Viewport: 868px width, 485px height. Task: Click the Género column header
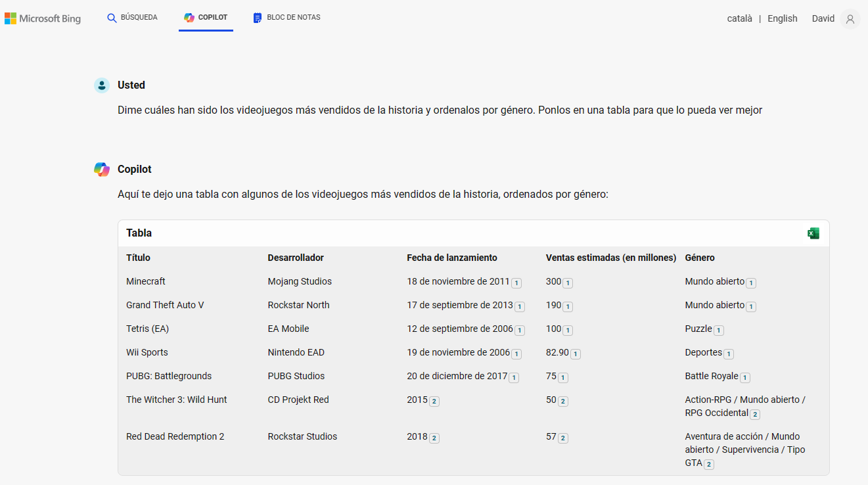[700, 258]
